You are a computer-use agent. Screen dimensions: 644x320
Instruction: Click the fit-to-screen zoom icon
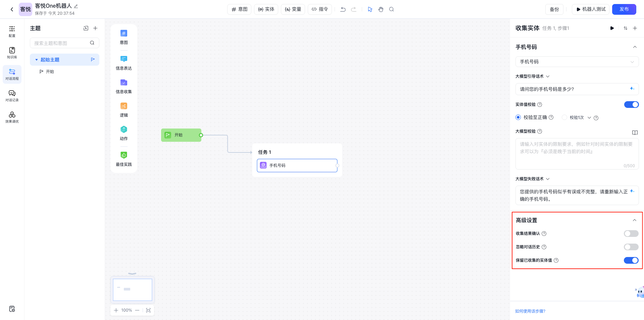(148, 310)
